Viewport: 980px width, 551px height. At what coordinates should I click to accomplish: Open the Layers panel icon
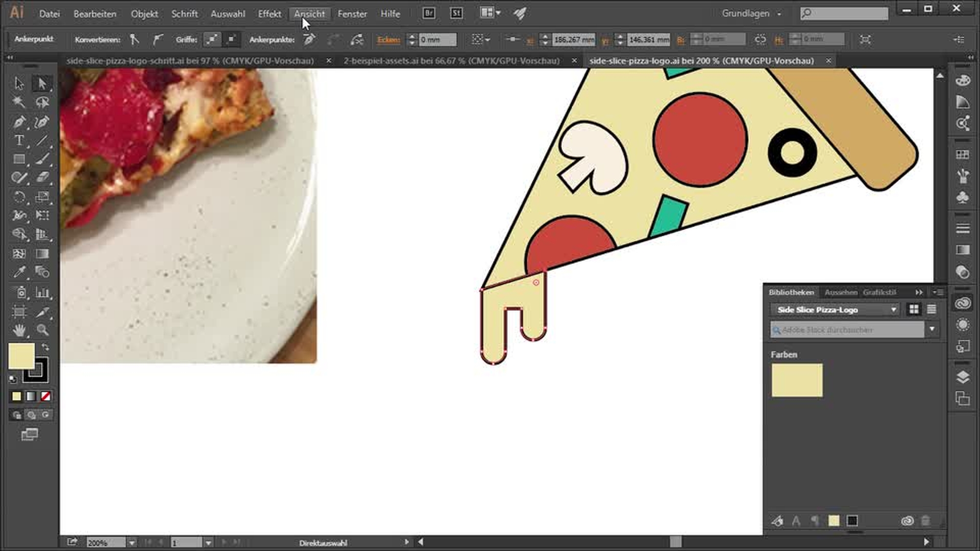pyautogui.click(x=963, y=377)
